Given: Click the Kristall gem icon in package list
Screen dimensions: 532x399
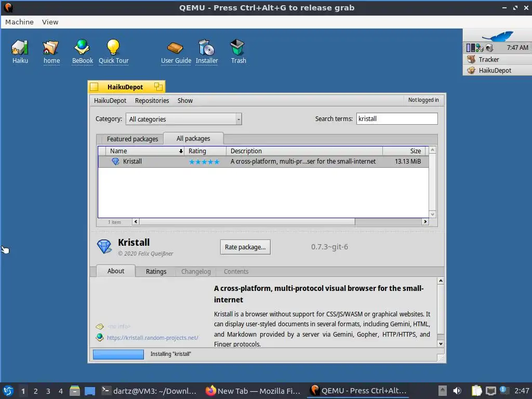Looking at the screenshot, I should (115, 162).
